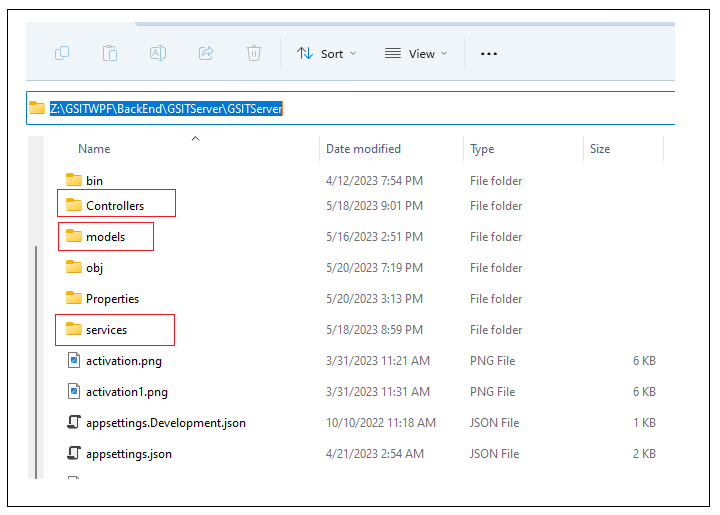The height and width of the screenshot is (515, 720).
Task: Open the See more ellipsis menu
Action: coord(489,54)
